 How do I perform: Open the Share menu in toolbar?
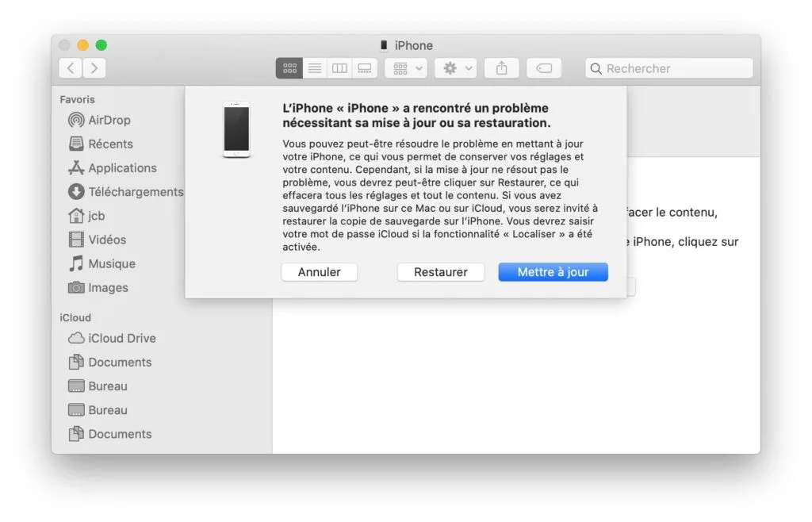(x=501, y=68)
